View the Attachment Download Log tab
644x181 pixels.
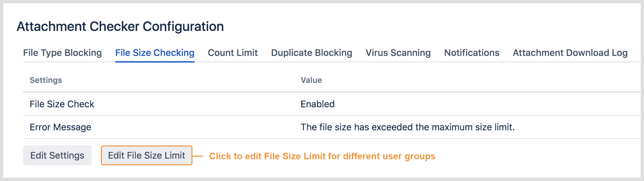click(x=570, y=53)
